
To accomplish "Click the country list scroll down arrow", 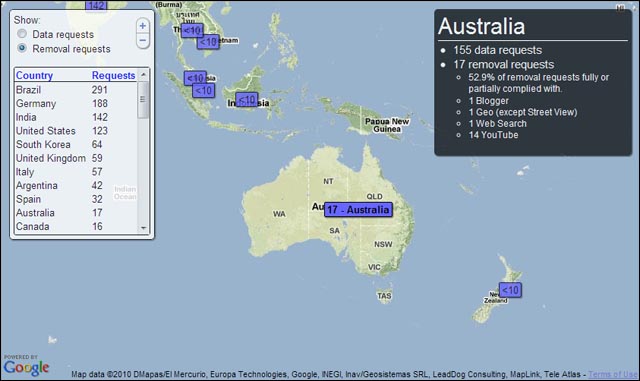I will pyautogui.click(x=143, y=228).
